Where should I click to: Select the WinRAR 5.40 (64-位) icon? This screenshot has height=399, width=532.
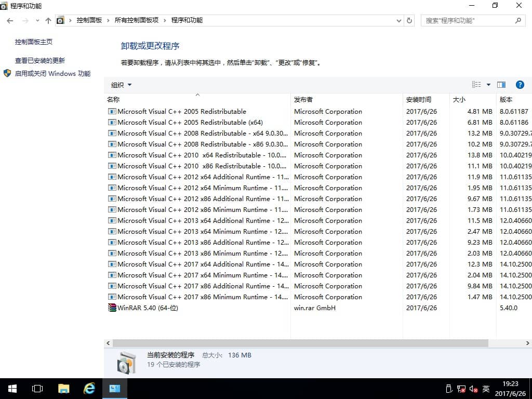tap(112, 308)
